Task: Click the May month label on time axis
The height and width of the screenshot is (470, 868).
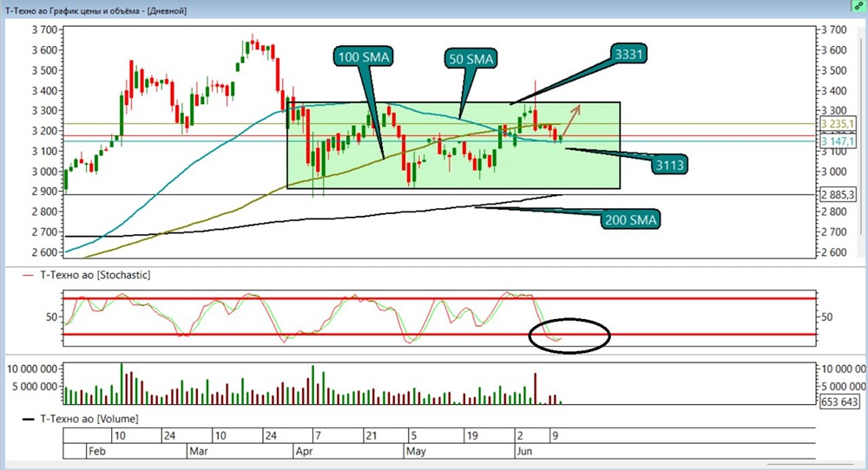Action: (x=416, y=451)
